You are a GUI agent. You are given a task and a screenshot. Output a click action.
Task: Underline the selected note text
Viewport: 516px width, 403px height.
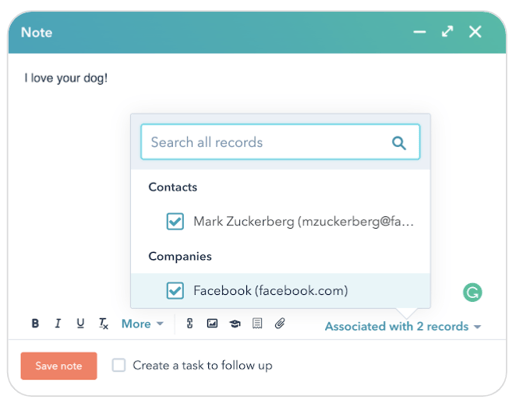click(80, 323)
